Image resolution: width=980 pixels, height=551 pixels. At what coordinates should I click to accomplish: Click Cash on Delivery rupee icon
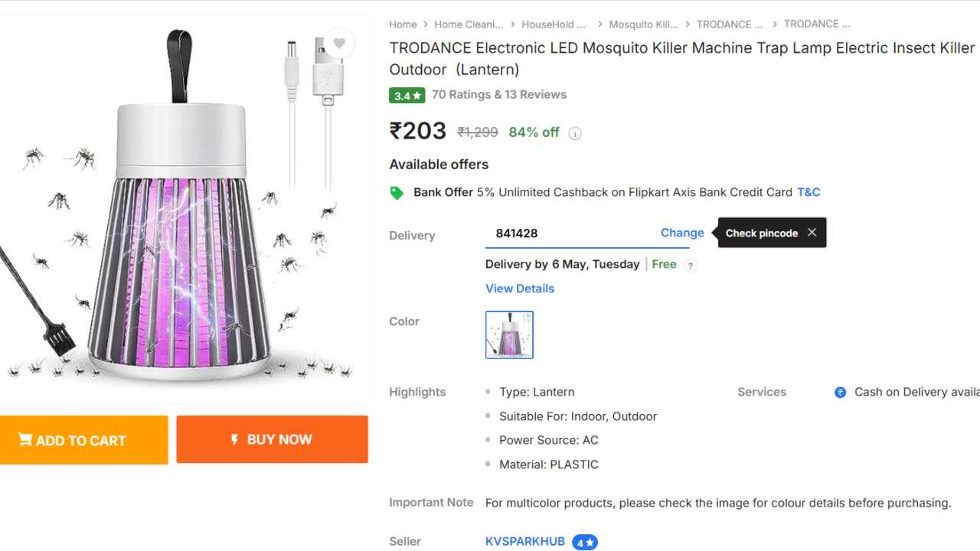840,393
